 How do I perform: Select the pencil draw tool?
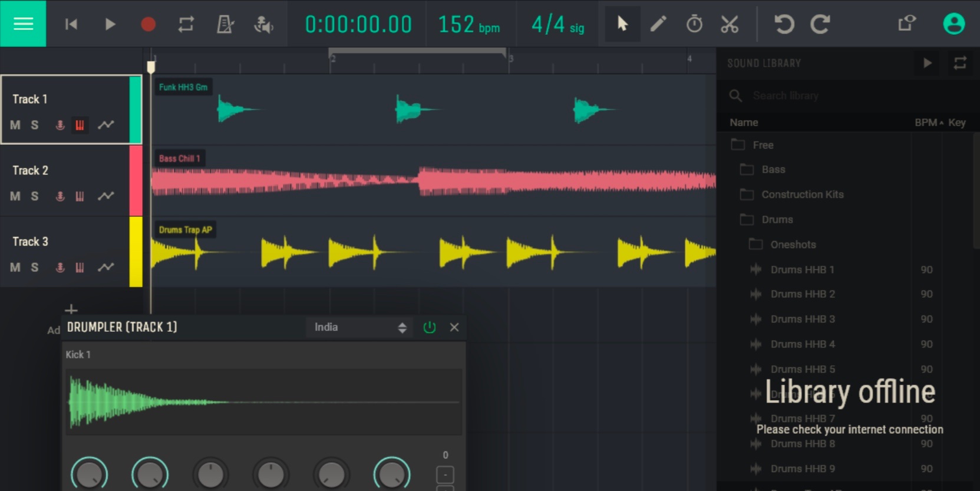(x=658, y=24)
